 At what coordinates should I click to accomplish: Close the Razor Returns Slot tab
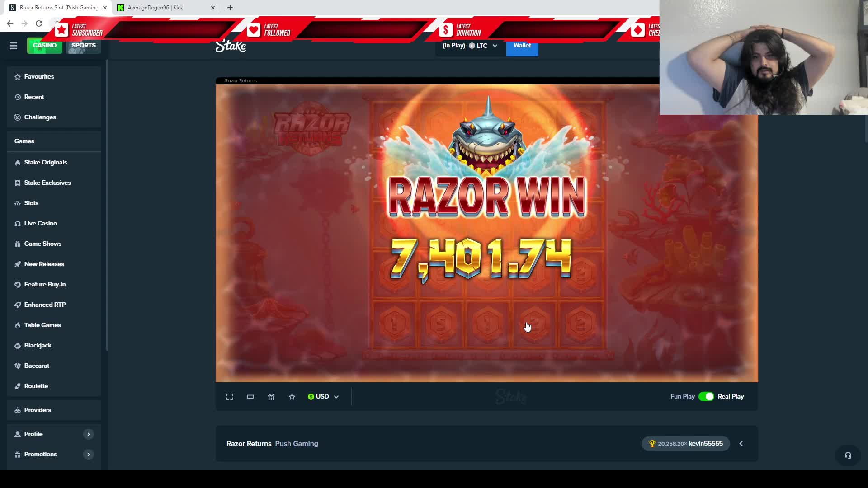(105, 8)
